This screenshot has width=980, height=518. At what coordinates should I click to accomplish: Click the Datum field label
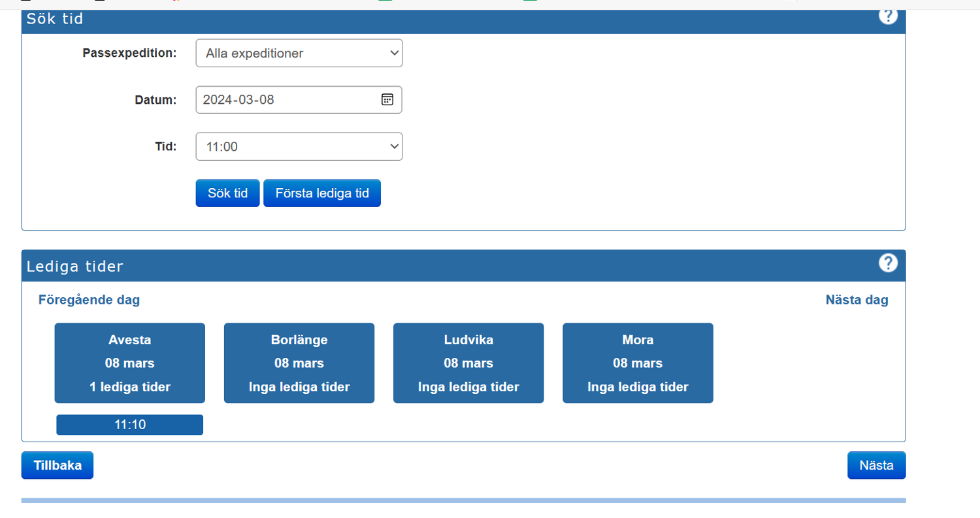[x=155, y=100]
